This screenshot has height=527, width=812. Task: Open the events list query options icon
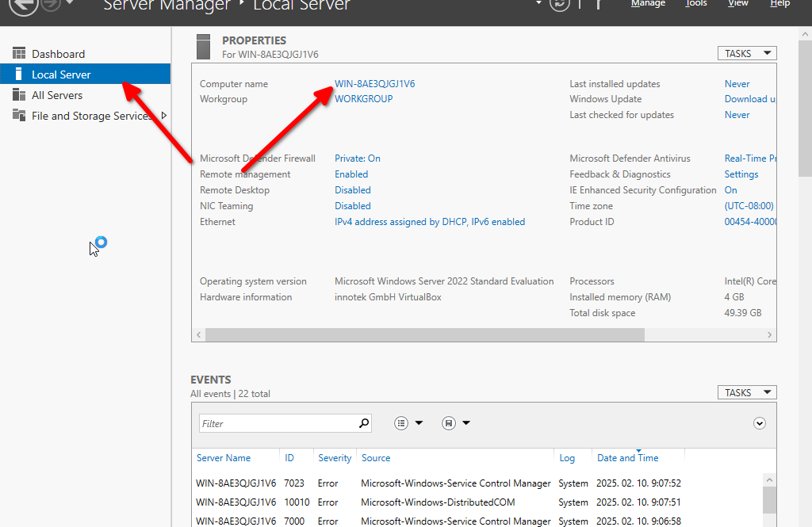tap(402, 423)
